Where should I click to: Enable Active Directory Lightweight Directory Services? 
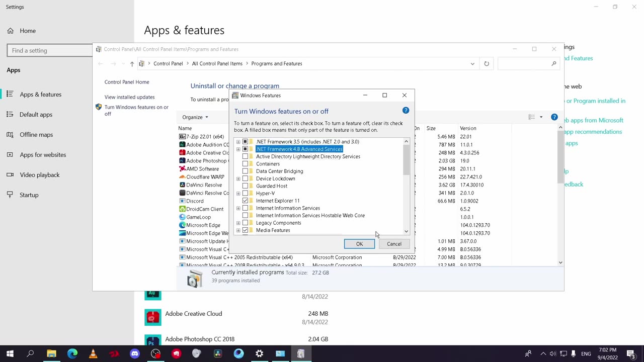pyautogui.click(x=245, y=156)
